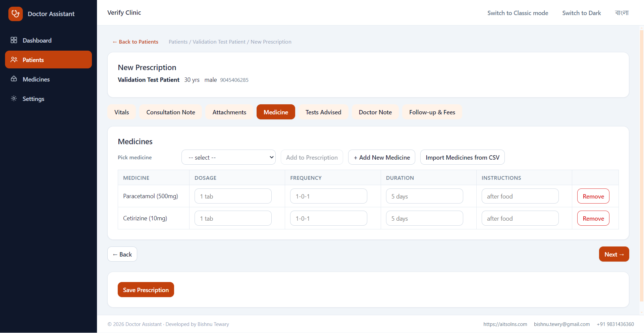Remove Paracetamol (500mg) from prescription
The height and width of the screenshot is (333, 644).
pos(593,196)
